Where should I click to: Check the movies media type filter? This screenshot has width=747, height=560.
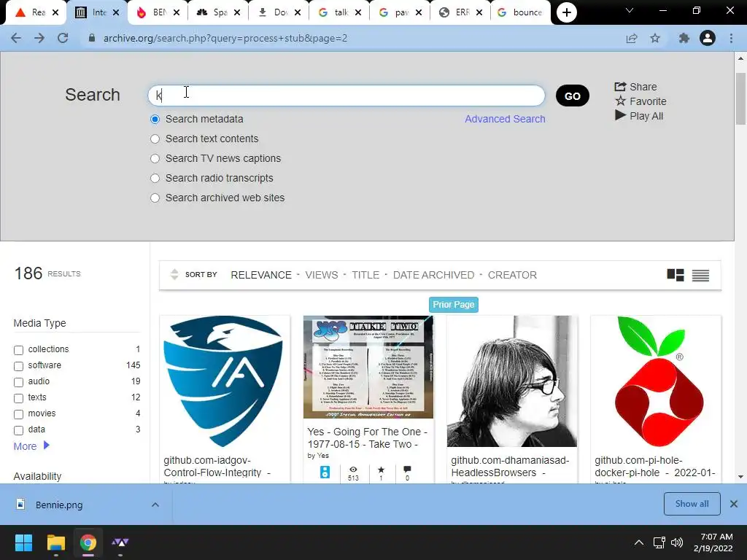[x=18, y=414]
